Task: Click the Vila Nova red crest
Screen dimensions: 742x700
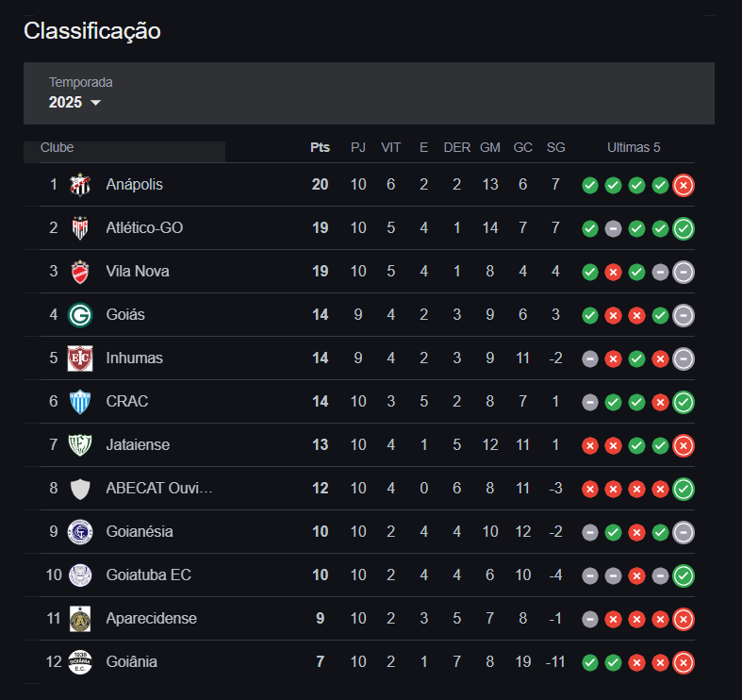Action: pos(80,272)
